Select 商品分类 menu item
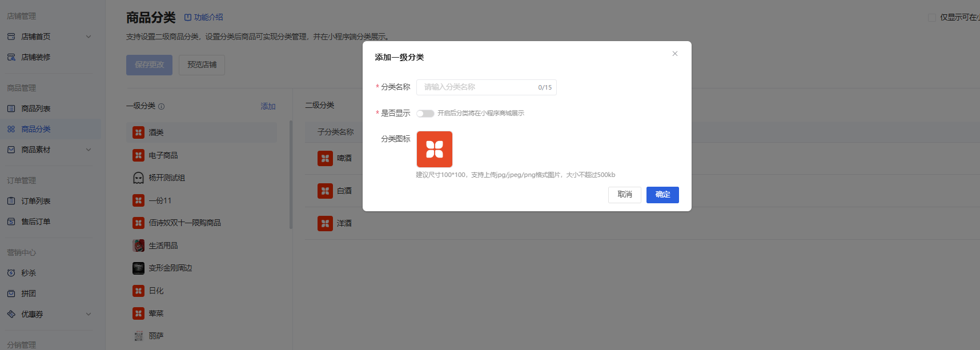Image resolution: width=980 pixels, height=350 pixels. [50, 129]
